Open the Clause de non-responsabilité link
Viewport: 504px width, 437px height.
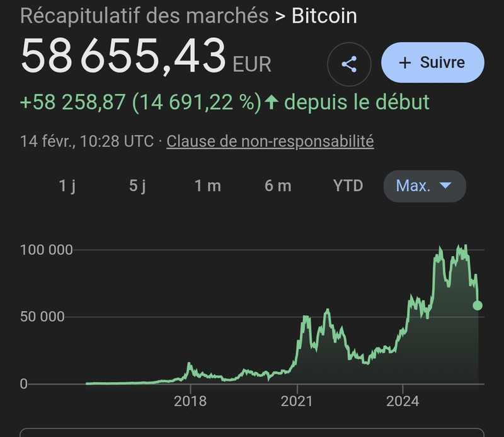point(270,141)
